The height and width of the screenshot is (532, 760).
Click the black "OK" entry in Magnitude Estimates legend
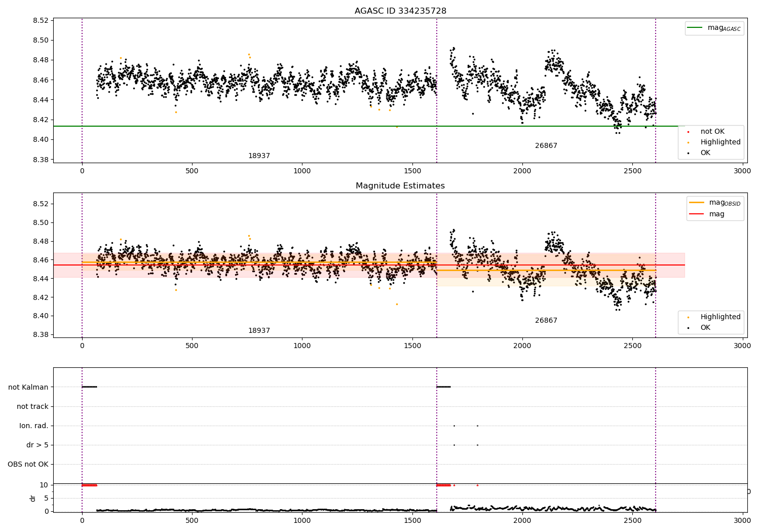coord(705,328)
